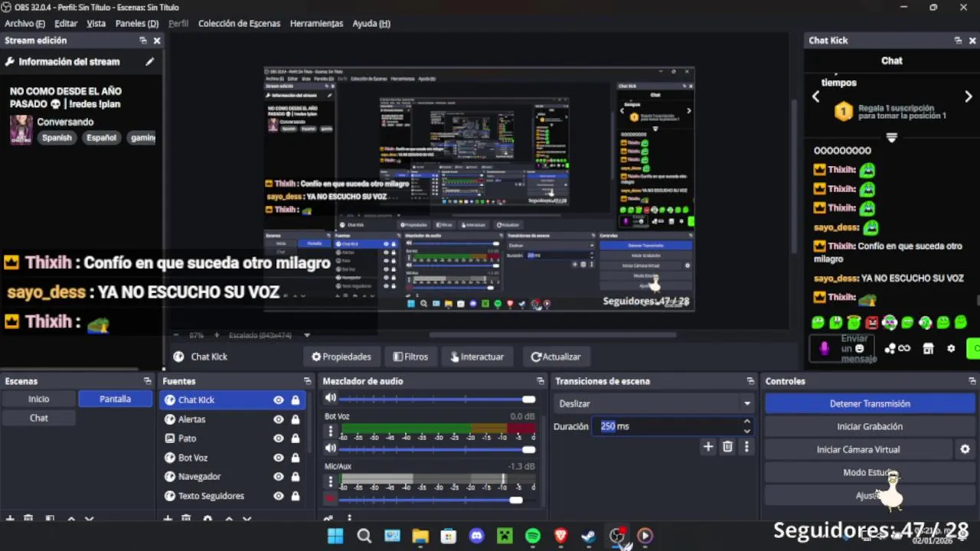Viewport: 980px width, 551px height.
Task: Float the Escenas dock panel
Action: [147, 381]
